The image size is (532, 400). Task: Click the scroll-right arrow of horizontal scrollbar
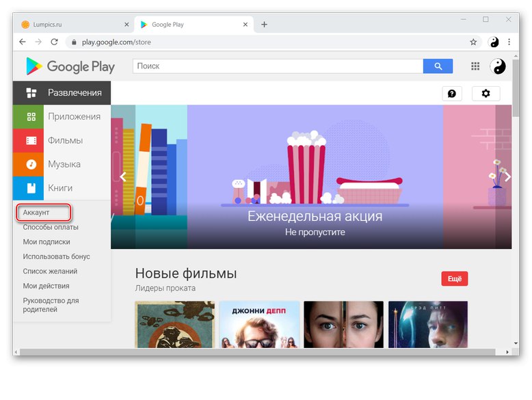(x=507, y=352)
